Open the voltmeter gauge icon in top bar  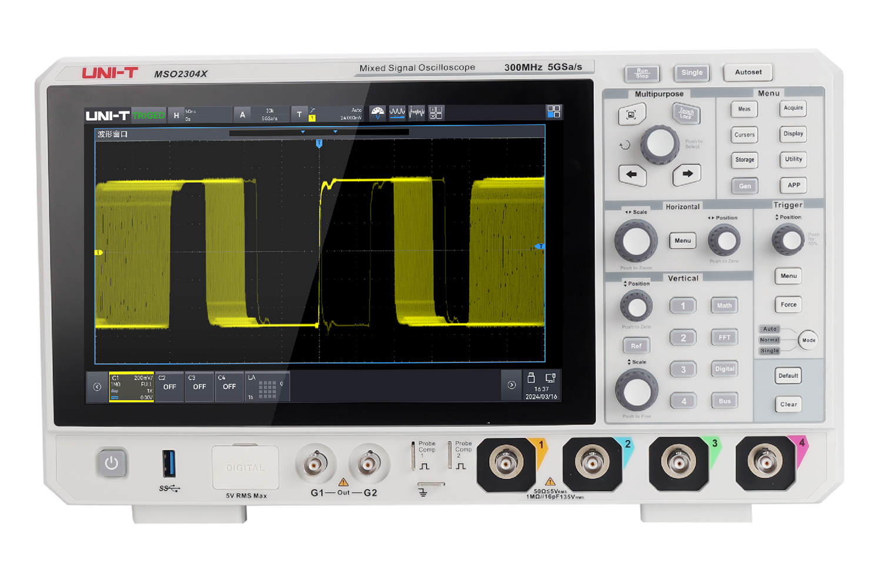pyautogui.click(x=377, y=112)
